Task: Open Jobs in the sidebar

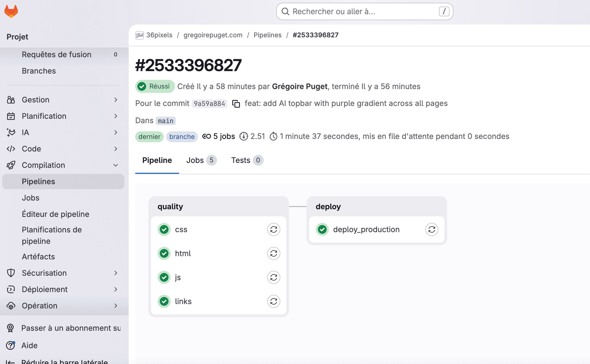Action: (63, 198)
